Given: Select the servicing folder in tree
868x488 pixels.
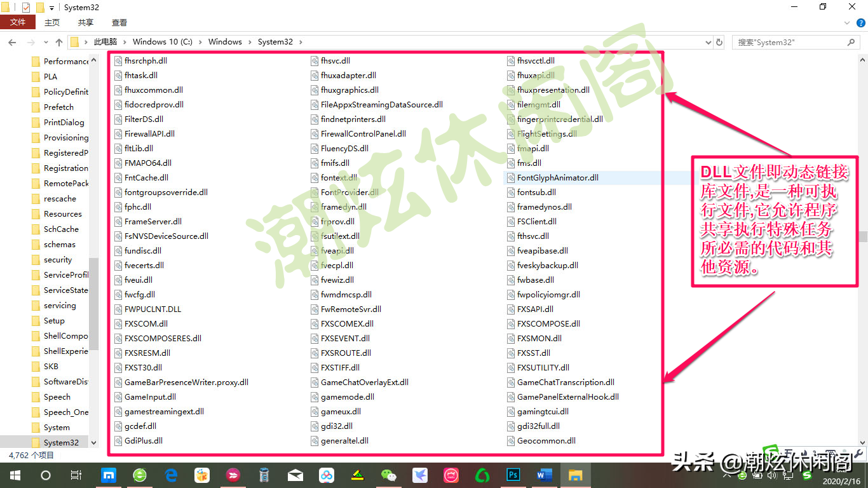Looking at the screenshot, I should coord(60,305).
